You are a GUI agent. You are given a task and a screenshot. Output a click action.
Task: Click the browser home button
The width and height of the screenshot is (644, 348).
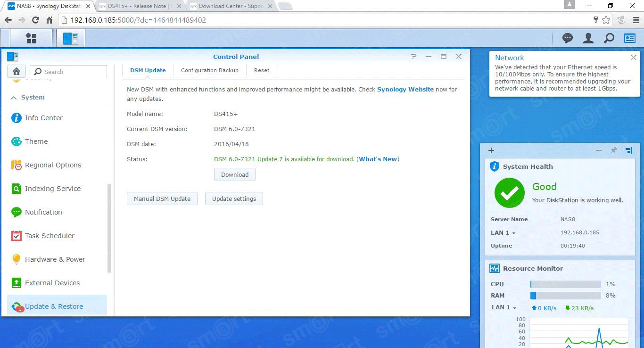click(49, 20)
